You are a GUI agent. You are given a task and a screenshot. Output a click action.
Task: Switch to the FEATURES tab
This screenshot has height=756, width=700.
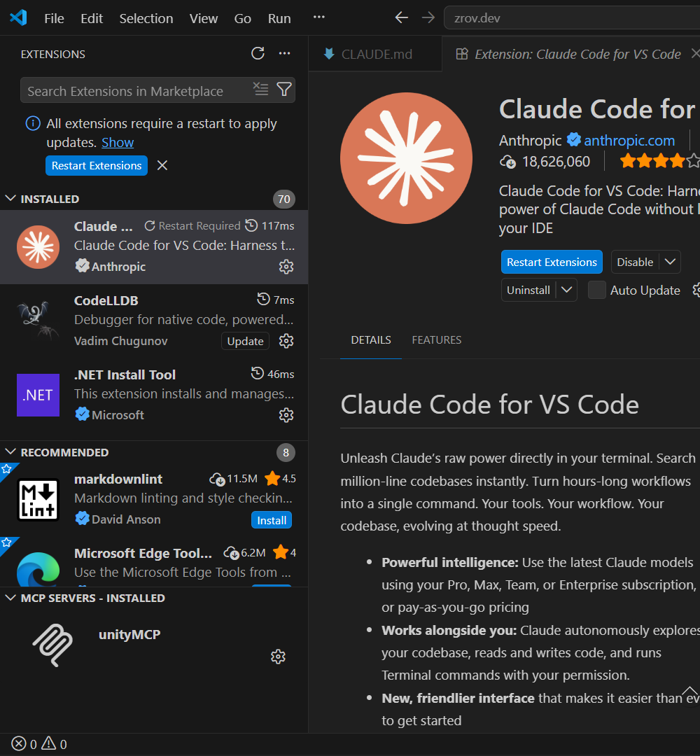[x=436, y=340]
